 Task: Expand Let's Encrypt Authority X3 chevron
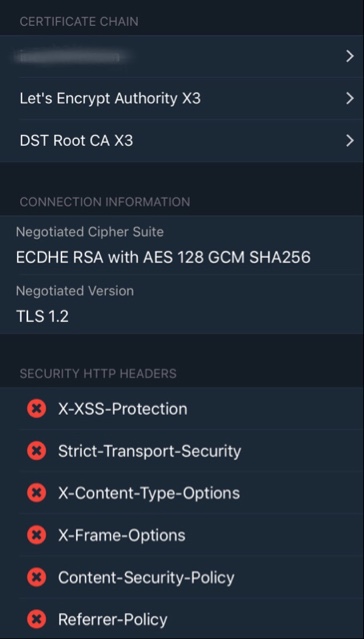350,98
